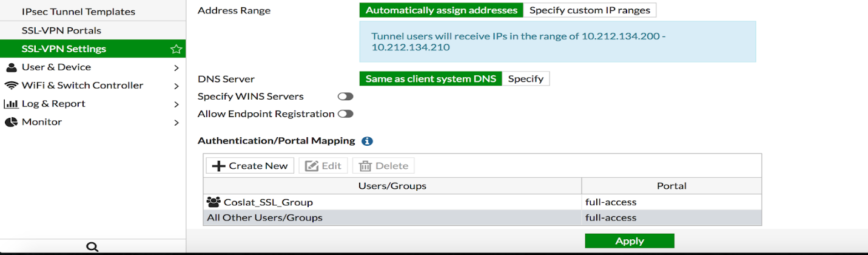
Task: Click the search magnifier icon in sidebar
Action: point(92,246)
